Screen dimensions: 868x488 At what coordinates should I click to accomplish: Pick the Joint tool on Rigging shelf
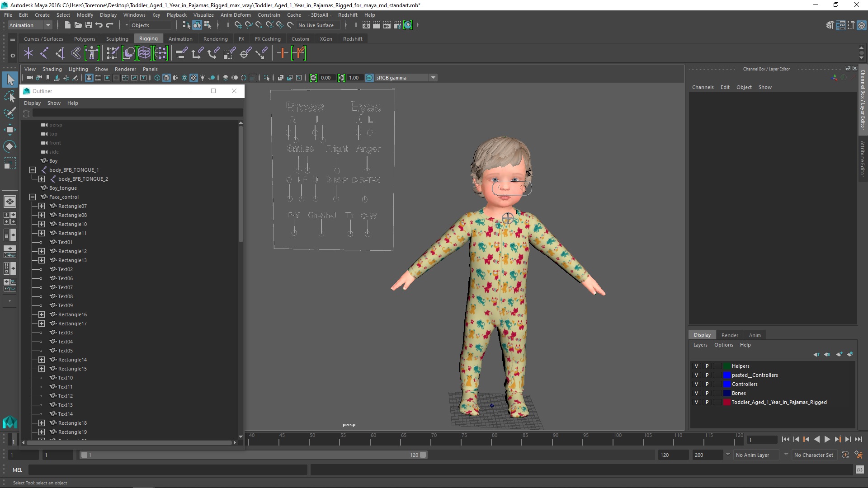[44, 53]
